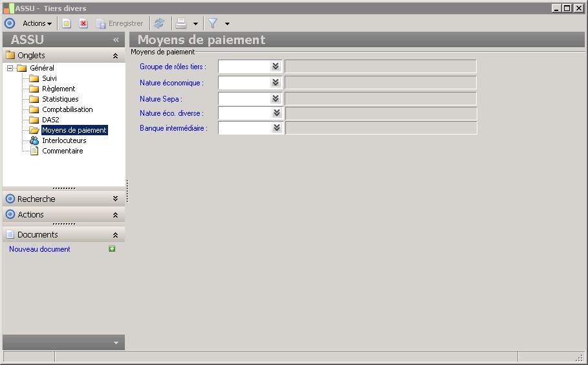Screen dimensions: 588x365
Task: Click the refresh arrows toolbar icon
Action: click(159, 23)
